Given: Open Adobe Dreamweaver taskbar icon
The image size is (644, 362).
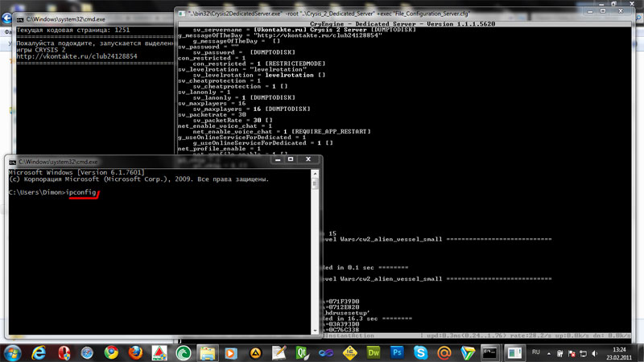Looking at the screenshot, I should click(373, 352).
